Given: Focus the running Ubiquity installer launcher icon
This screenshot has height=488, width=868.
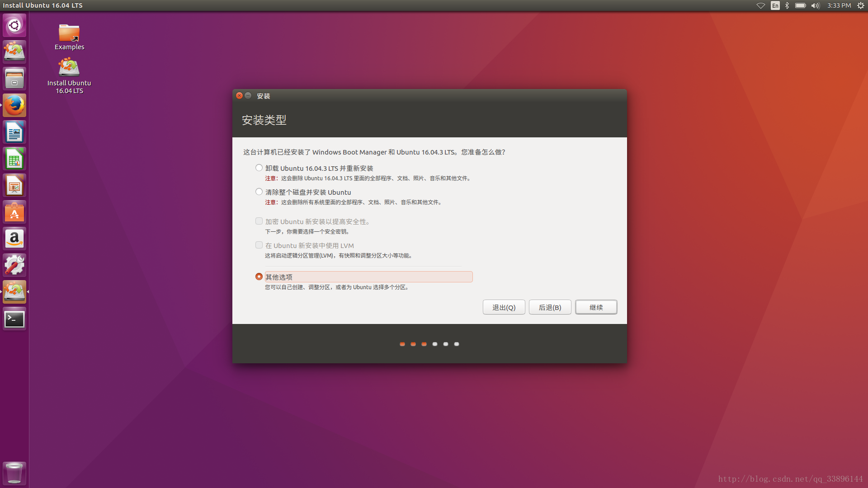Looking at the screenshot, I should [14, 292].
